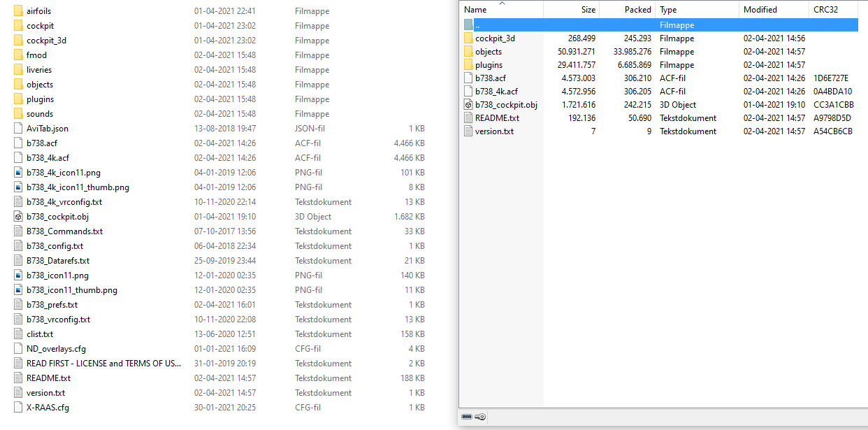Click the airfoils folder icon in Explorer list
The width and height of the screenshot is (868, 430).
[19, 11]
